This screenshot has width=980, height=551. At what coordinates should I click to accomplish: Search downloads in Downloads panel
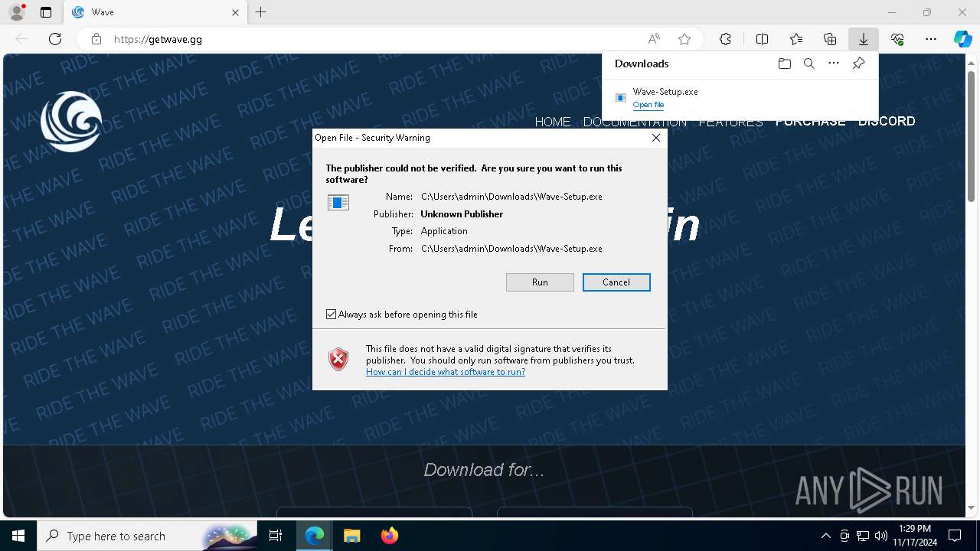pyautogui.click(x=809, y=64)
